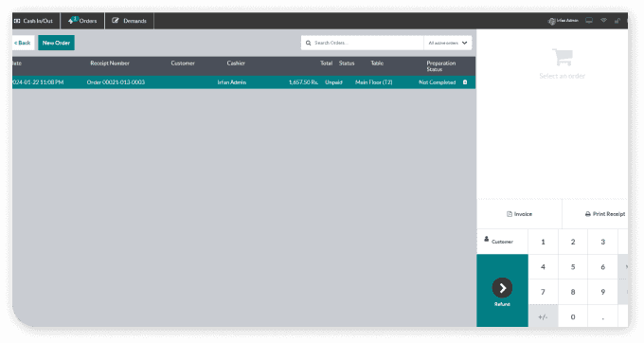Click the Cashier column header
Viewport: 644px width, 343px height.
[236, 63]
